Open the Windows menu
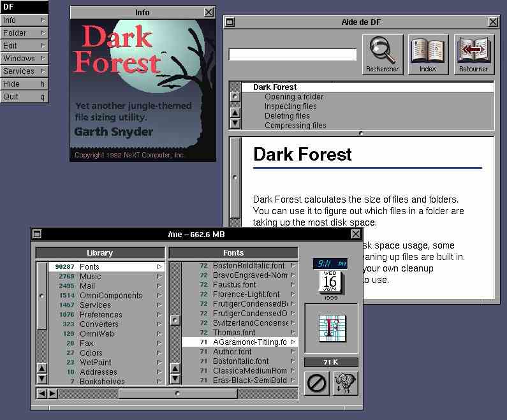Screen dimensions: 507x420 24,59
